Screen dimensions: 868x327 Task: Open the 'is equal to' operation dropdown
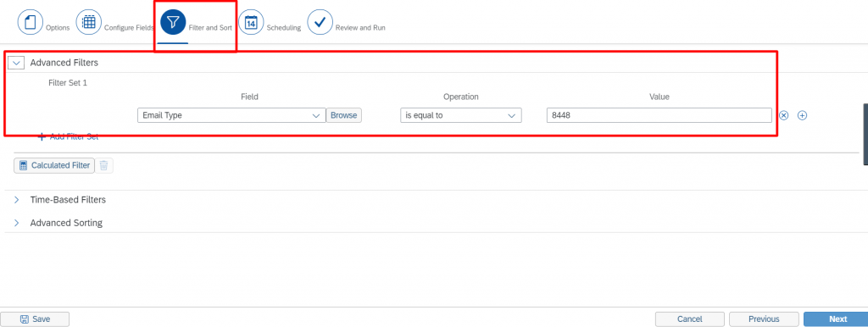[x=460, y=116]
